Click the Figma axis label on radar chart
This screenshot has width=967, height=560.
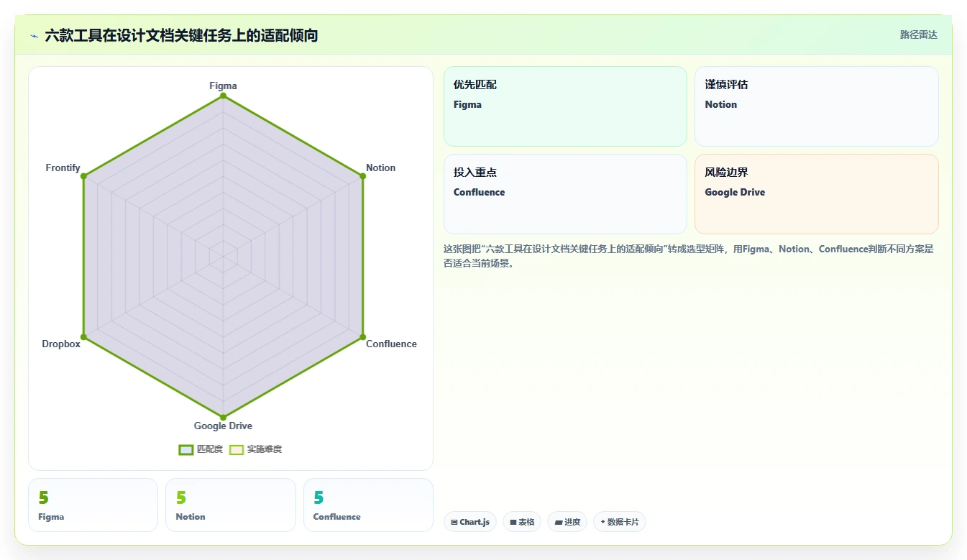coord(223,86)
